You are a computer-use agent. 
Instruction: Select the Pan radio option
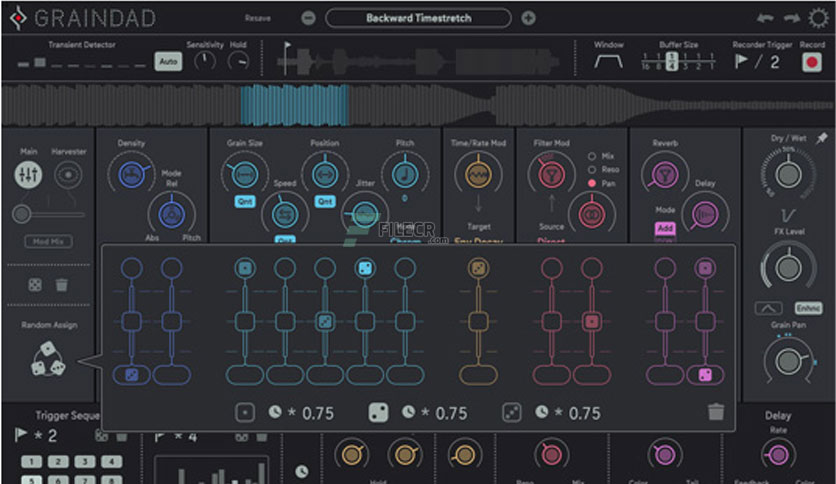tap(592, 183)
